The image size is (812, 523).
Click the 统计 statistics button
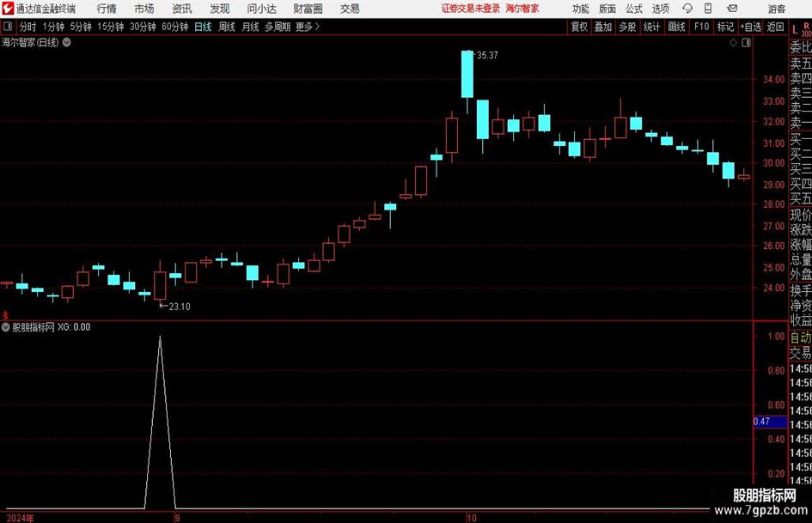(652, 27)
